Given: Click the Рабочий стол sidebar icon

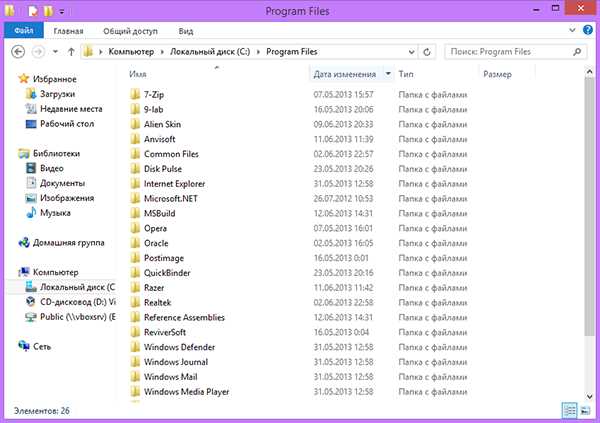Looking at the screenshot, I should pyautogui.click(x=31, y=124).
